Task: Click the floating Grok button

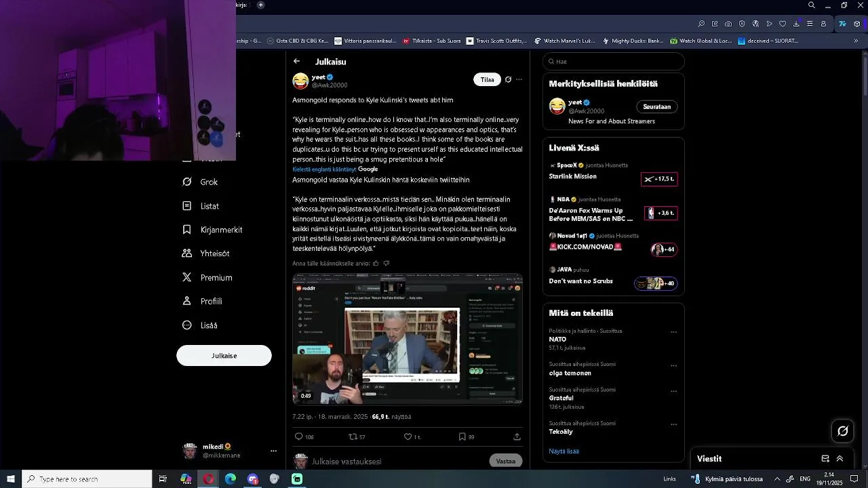Action: (x=843, y=431)
